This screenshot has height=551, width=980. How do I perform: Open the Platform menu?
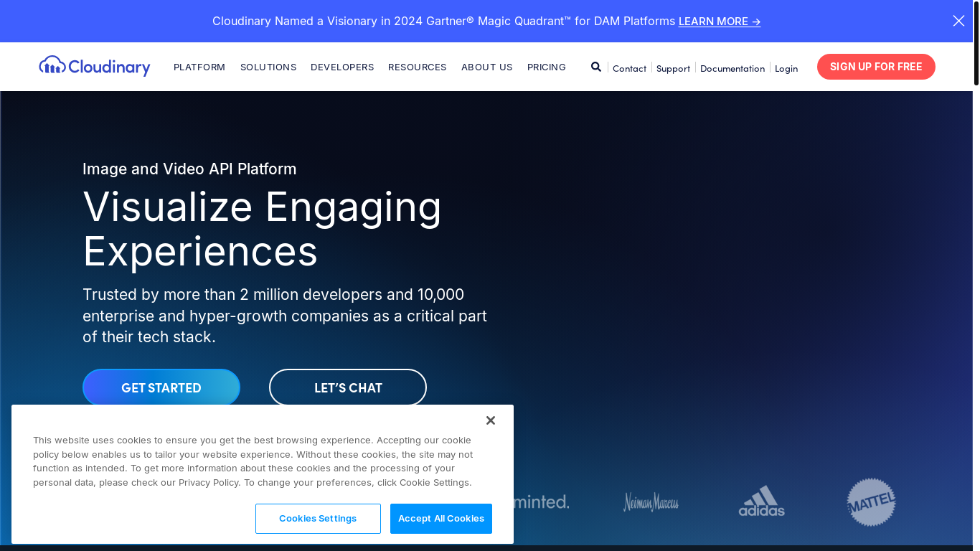(x=199, y=67)
